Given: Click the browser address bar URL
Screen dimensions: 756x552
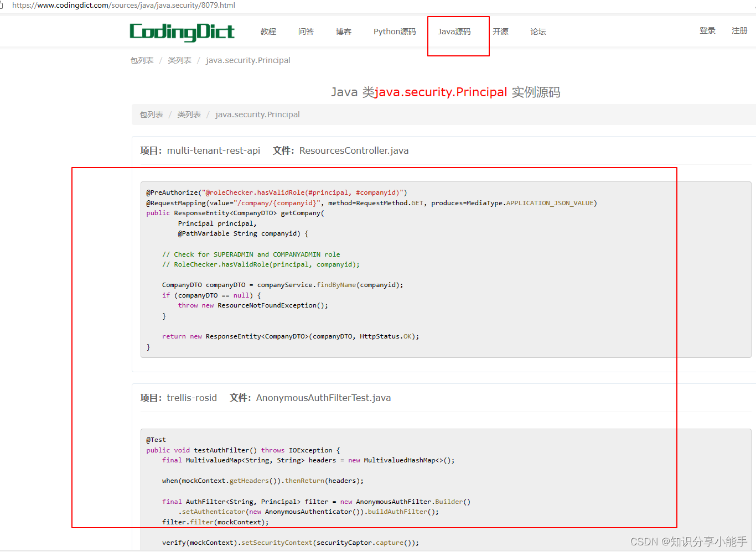Looking at the screenshot, I should coord(123,5).
